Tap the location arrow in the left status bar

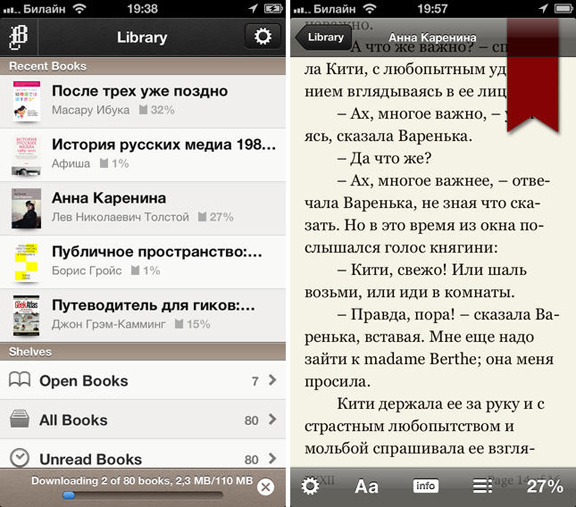[x=253, y=8]
